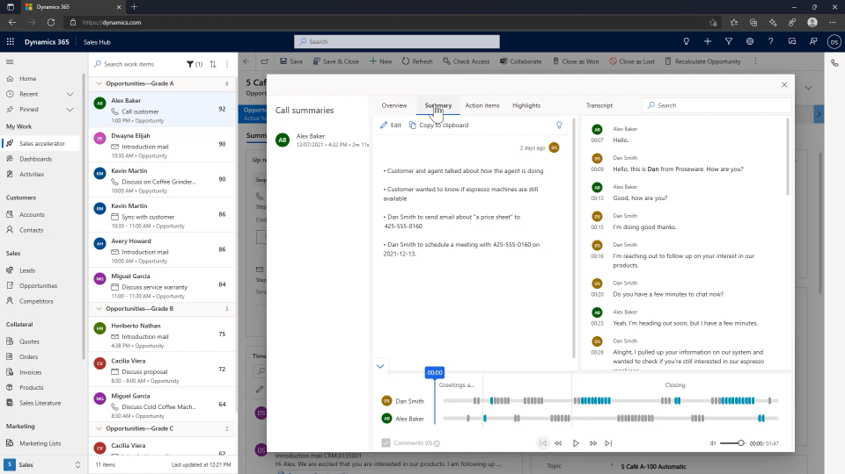Open the Highlights tab
845x474 pixels.
[x=526, y=105]
